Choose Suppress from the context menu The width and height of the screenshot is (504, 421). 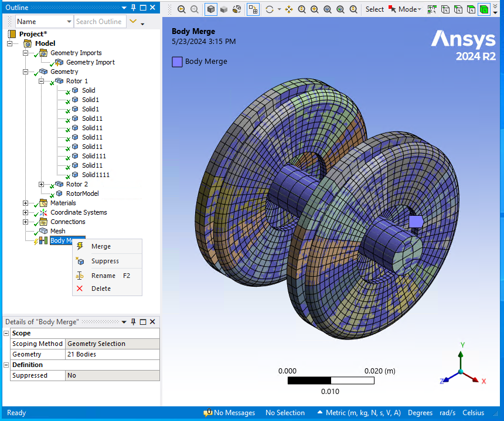[105, 261]
